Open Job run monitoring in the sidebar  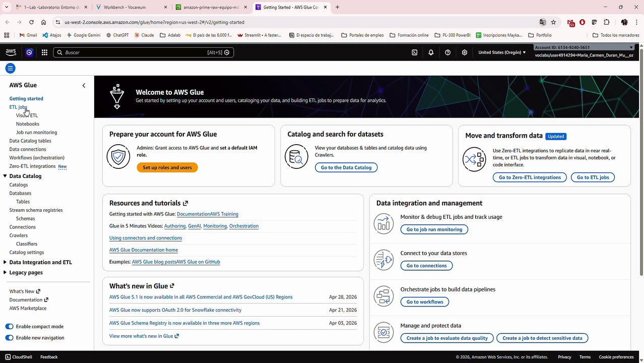pyautogui.click(x=36, y=132)
